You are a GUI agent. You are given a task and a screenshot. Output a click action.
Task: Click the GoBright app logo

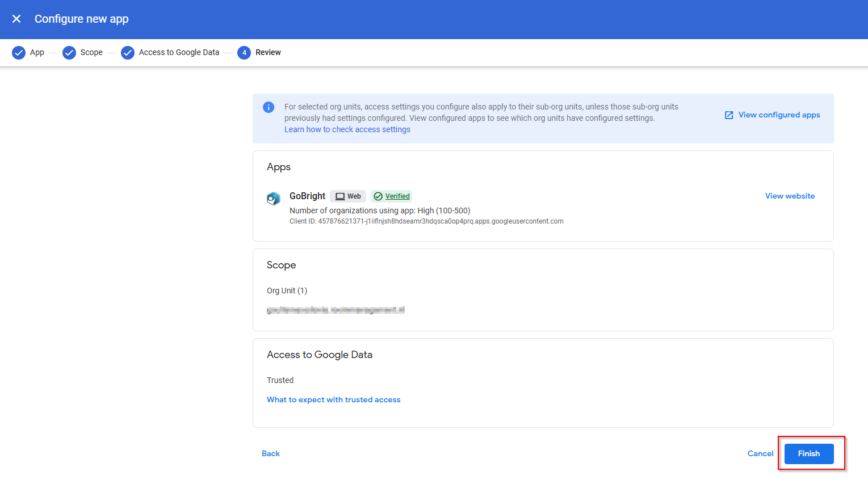click(x=274, y=199)
